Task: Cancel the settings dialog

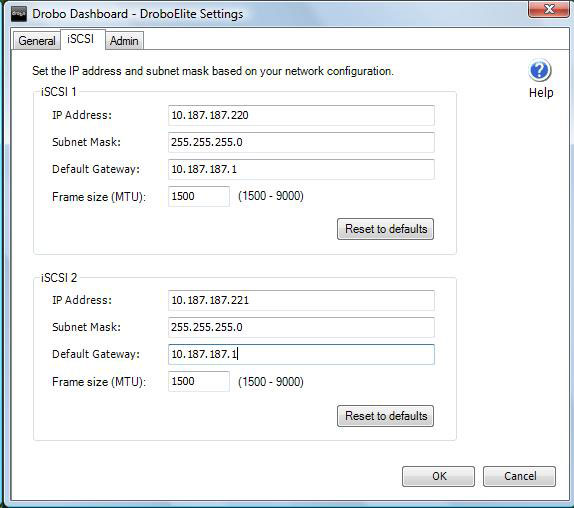Action: point(519,476)
